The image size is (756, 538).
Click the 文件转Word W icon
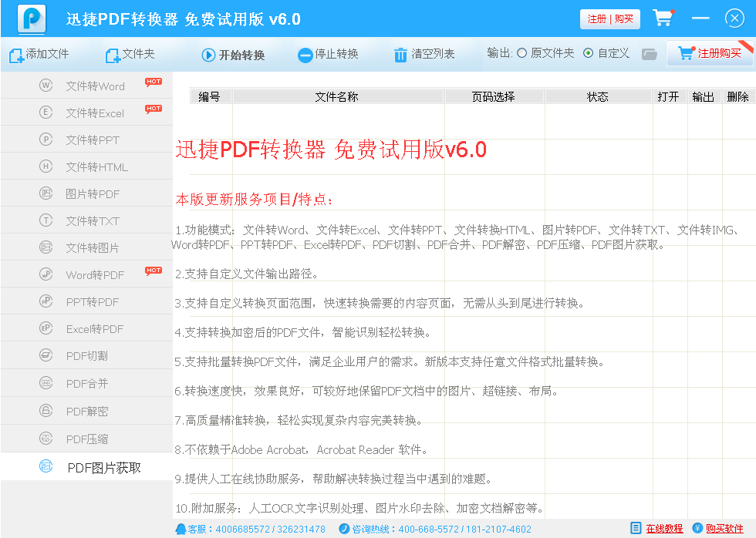(x=46, y=86)
